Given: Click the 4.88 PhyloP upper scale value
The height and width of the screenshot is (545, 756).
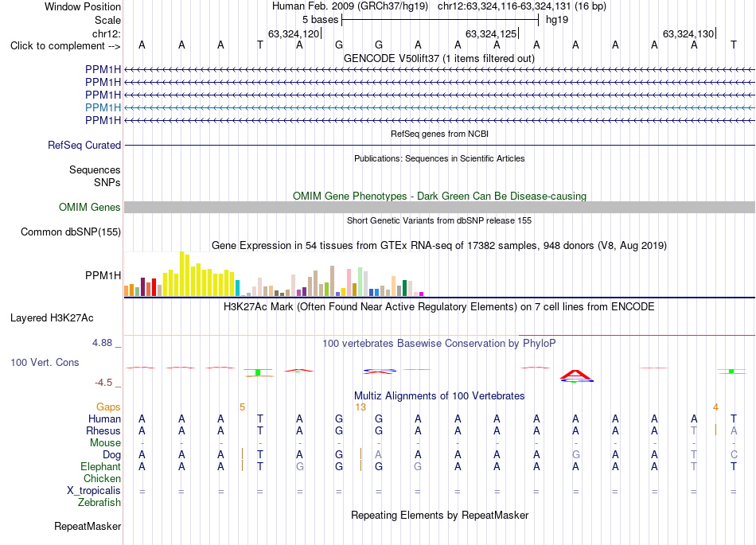Looking at the screenshot, I should tap(102, 343).
